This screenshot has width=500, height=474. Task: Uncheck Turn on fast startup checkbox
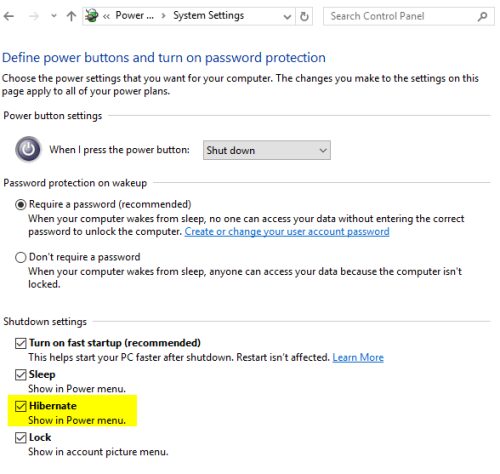pos(21,343)
